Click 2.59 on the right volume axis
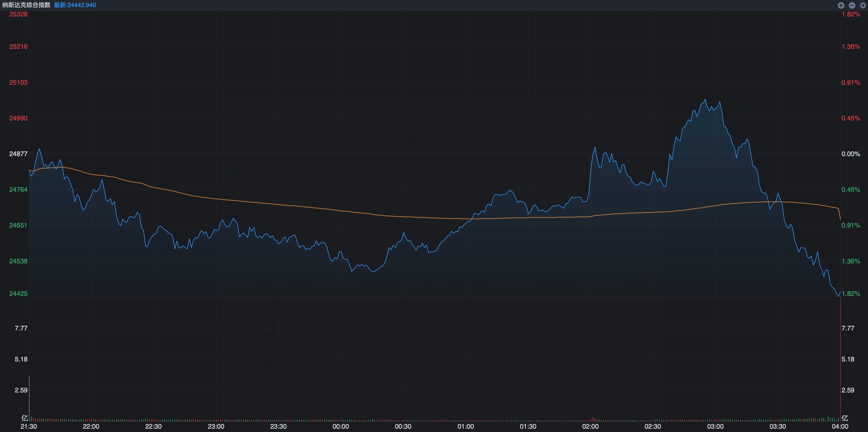The width and height of the screenshot is (868, 432). pyautogui.click(x=848, y=390)
